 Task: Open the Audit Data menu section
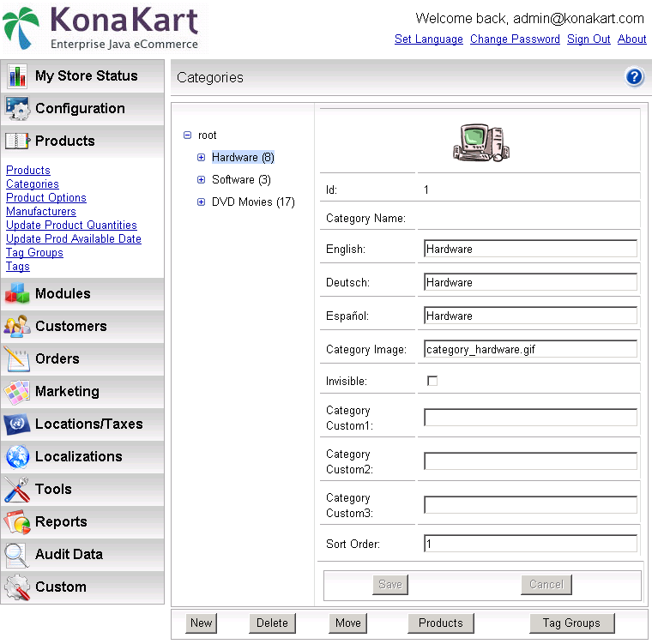pos(82,555)
